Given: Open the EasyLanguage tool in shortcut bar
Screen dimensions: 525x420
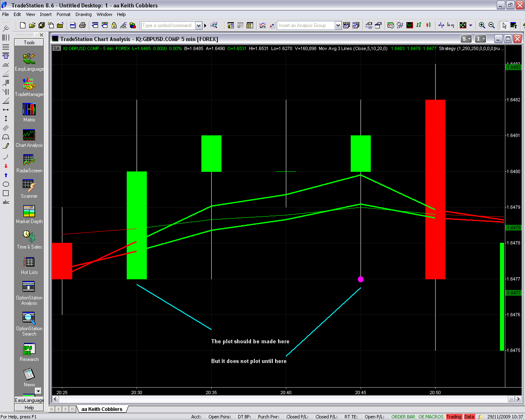Looking at the screenshot, I should click(29, 62).
